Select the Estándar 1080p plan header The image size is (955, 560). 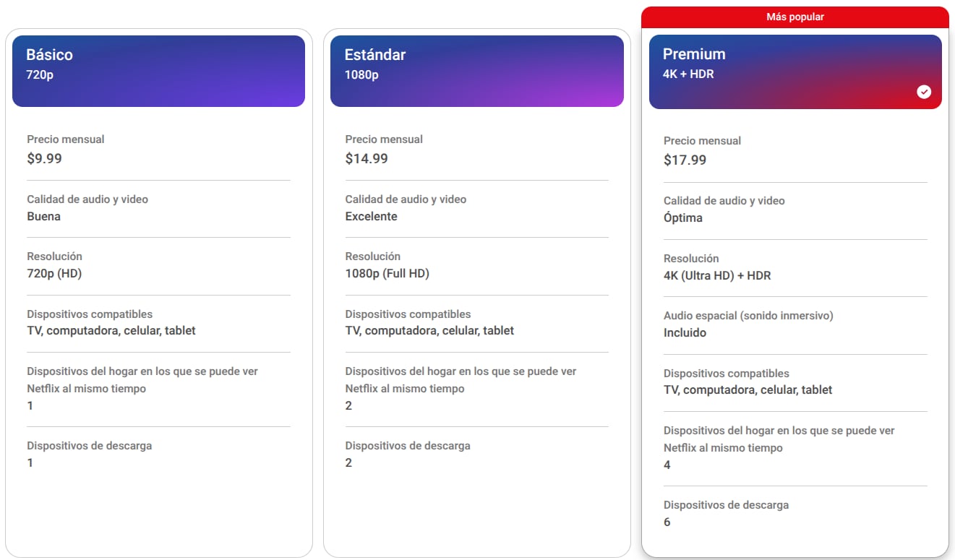point(477,71)
